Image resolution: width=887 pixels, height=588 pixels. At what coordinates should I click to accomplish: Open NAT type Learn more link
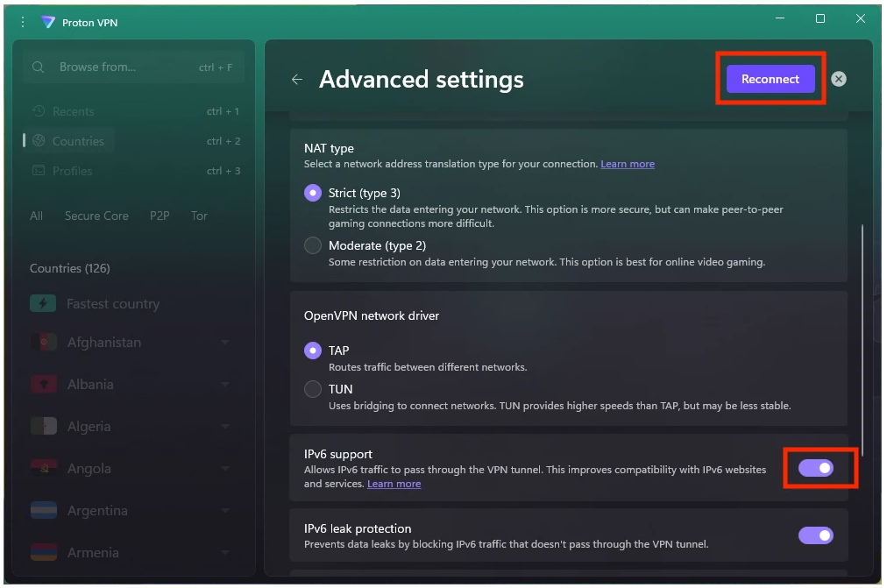tap(628, 164)
